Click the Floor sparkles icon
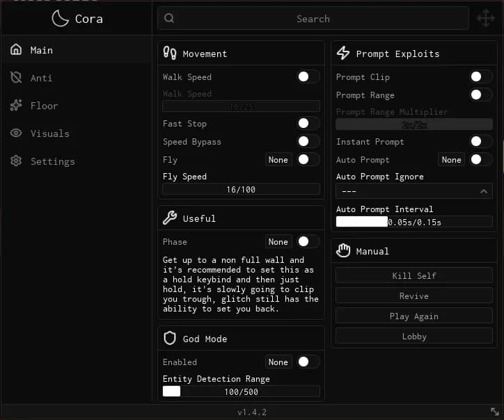Image resolution: width=504 pixels, height=420 pixels. (16, 105)
